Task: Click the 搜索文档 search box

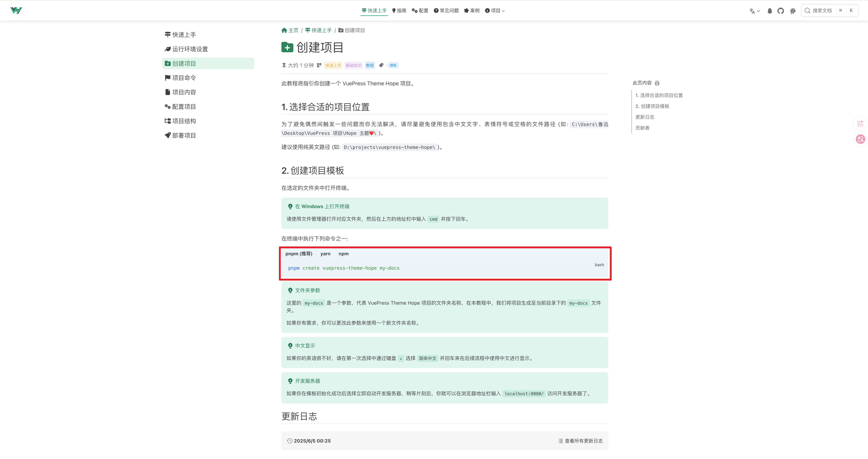Action: point(830,11)
